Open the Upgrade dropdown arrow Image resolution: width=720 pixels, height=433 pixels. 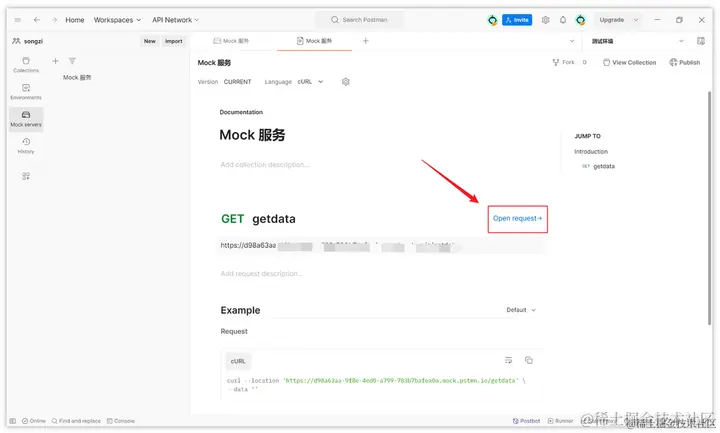point(636,20)
